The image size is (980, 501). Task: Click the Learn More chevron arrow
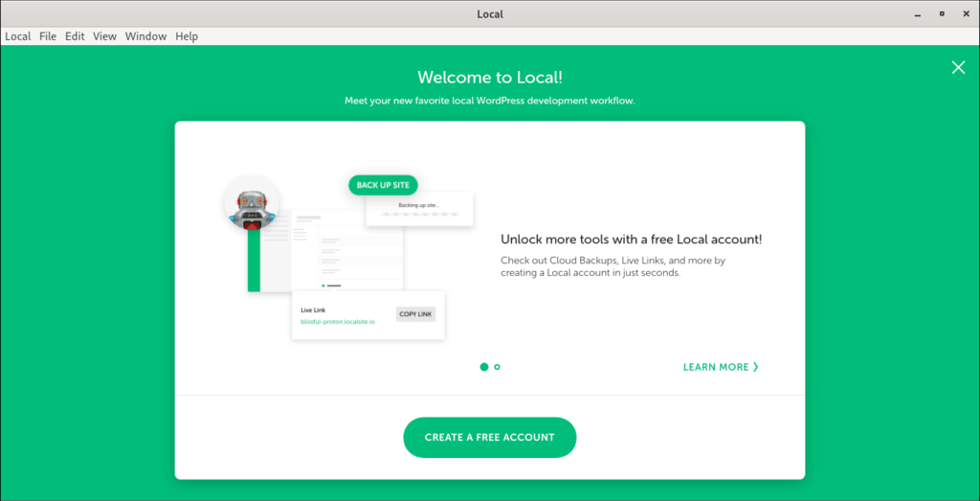(756, 367)
